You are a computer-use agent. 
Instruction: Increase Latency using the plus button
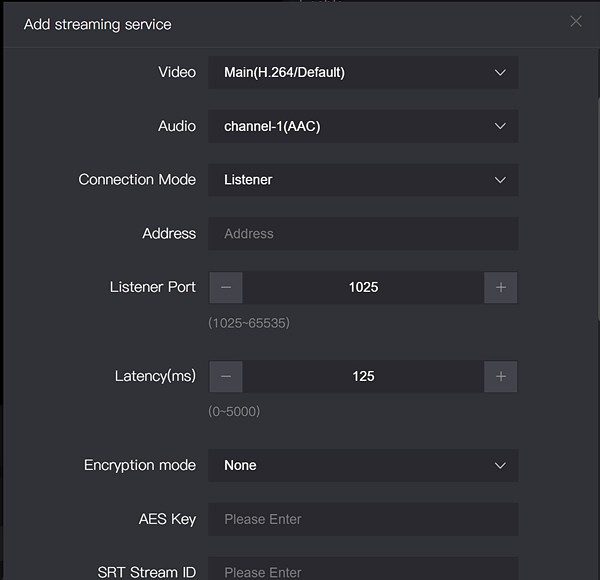(501, 376)
